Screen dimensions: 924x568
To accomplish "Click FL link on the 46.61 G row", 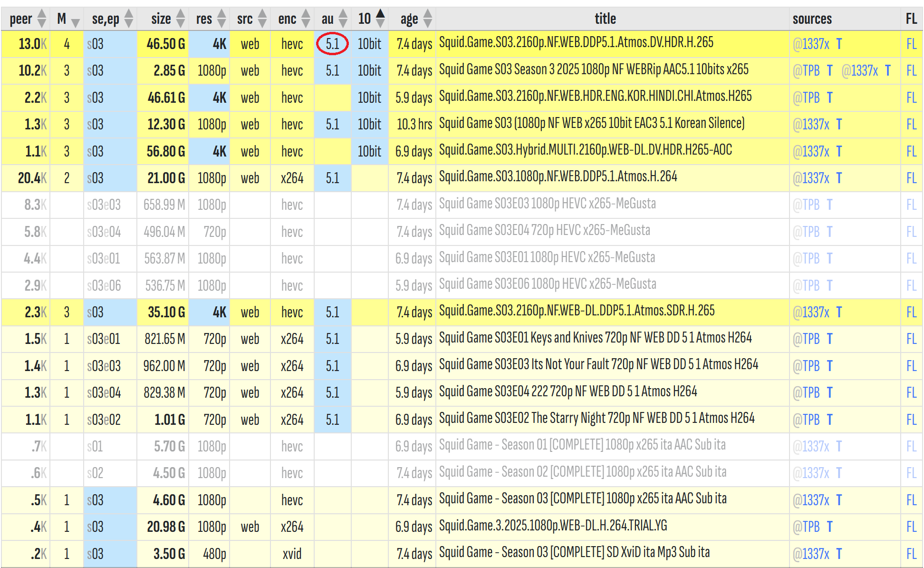I will (x=911, y=98).
